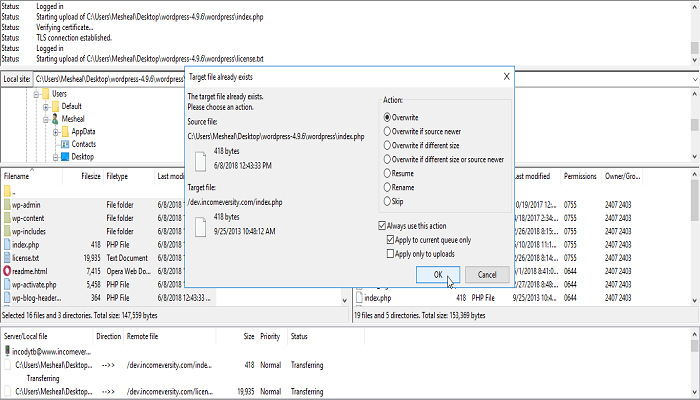This screenshot has width=700, height=400.
Task: Sort remote files by Owner/Group column
Action: pos(622,176)
